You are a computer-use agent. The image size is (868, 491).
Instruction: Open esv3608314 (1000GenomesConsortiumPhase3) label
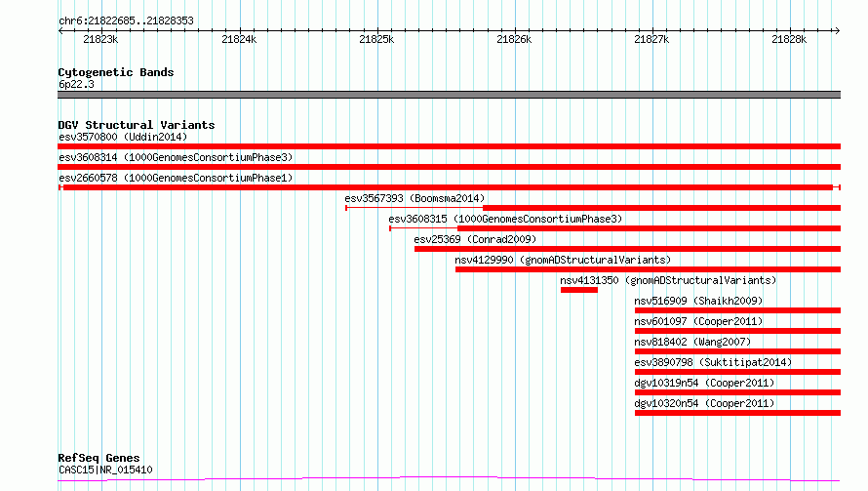[176, 157]
